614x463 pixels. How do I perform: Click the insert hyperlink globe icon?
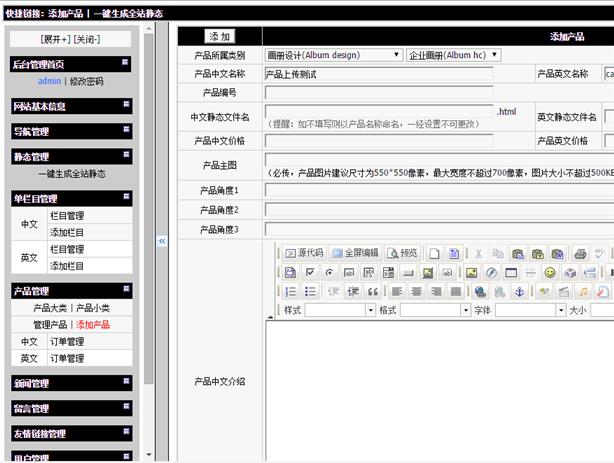480,291
